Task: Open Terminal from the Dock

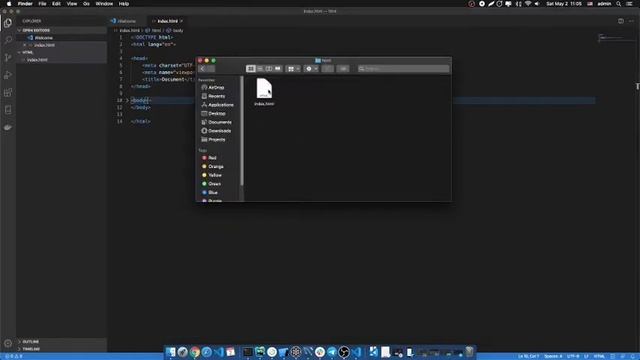Action: tap(247, 351)
